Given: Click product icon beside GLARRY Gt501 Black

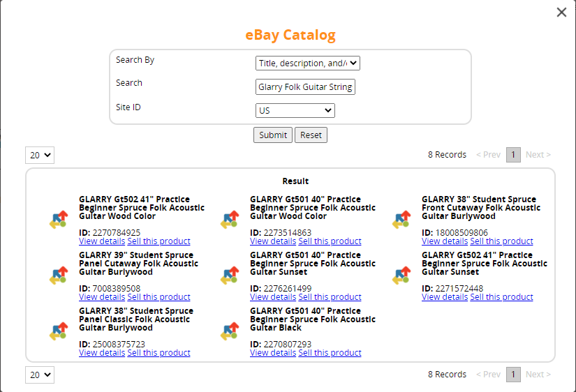Looking at the screenshot, I should click(x=230, y=331).
